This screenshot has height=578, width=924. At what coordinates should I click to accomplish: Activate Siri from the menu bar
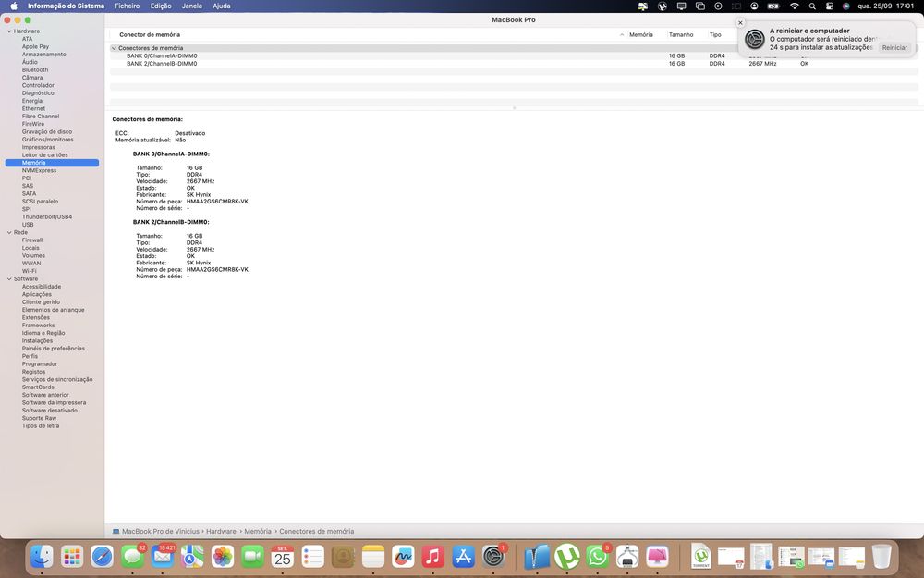[x=846, y=6]
